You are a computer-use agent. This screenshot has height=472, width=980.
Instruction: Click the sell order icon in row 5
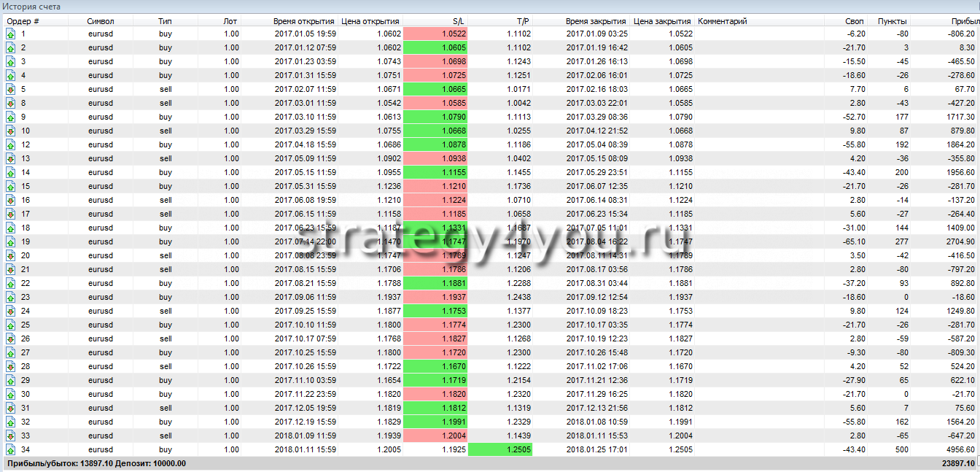tap(11, 89)
